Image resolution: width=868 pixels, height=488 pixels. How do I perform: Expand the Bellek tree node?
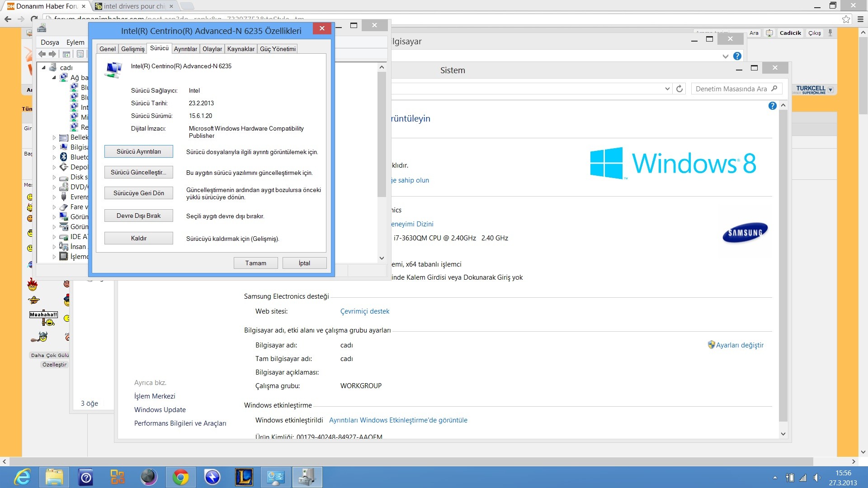pos(54,137)
